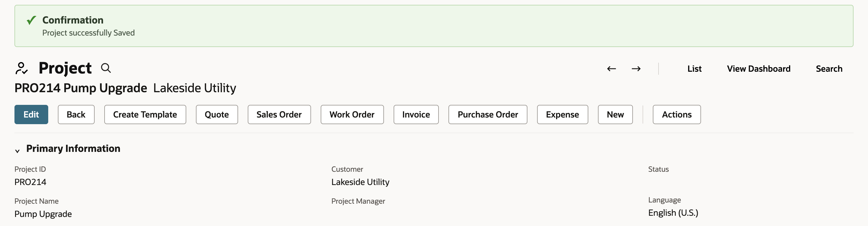Click the Project ID field label

[x=30, y=169]
